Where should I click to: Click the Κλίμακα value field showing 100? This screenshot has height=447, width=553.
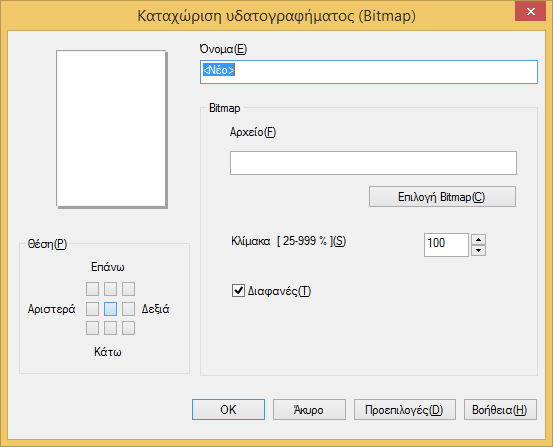[x=446, y=245]
